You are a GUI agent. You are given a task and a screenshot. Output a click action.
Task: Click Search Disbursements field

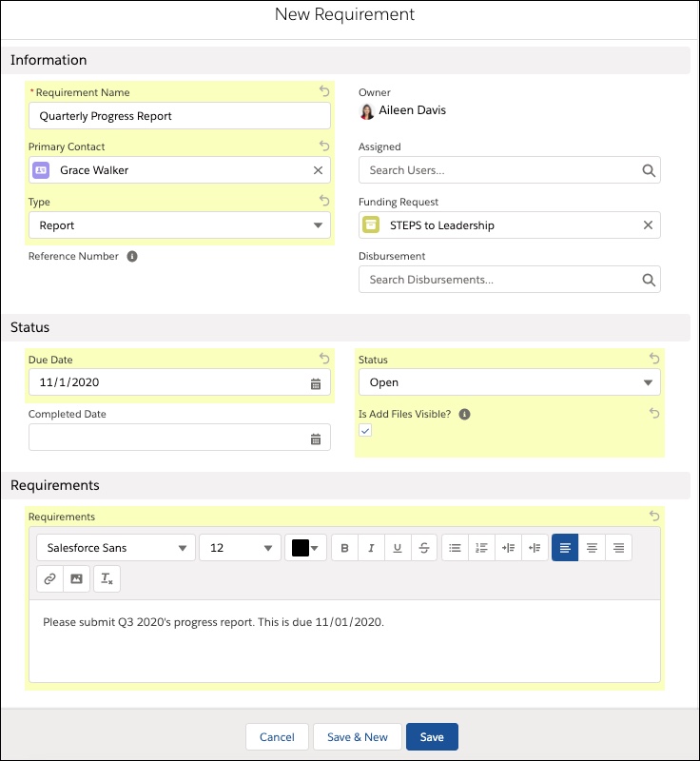[x=510, y=280]
